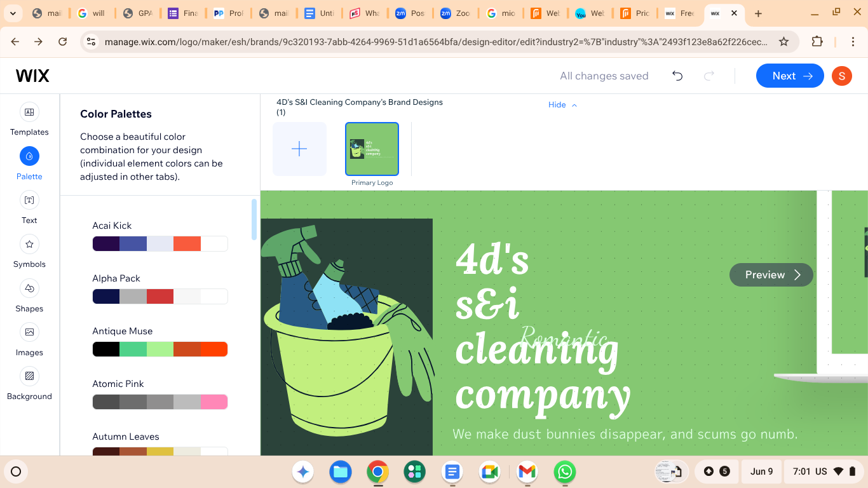
Task: Click the Wix logo
Action: pyautogui.click(x=32, y=76)
